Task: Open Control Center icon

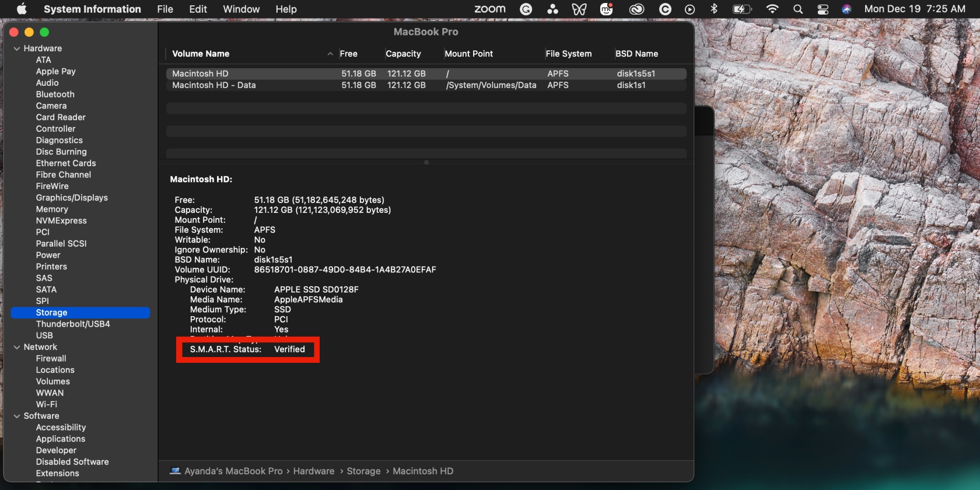Action: [823, 9]
